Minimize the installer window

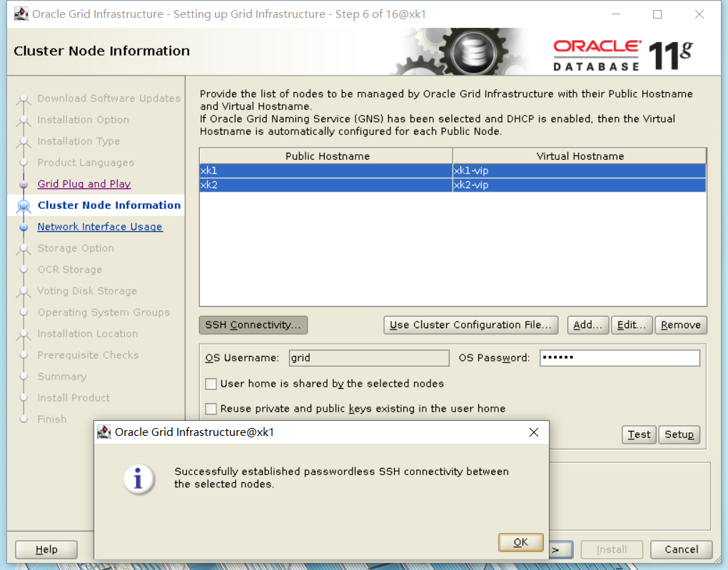[616, 14]
